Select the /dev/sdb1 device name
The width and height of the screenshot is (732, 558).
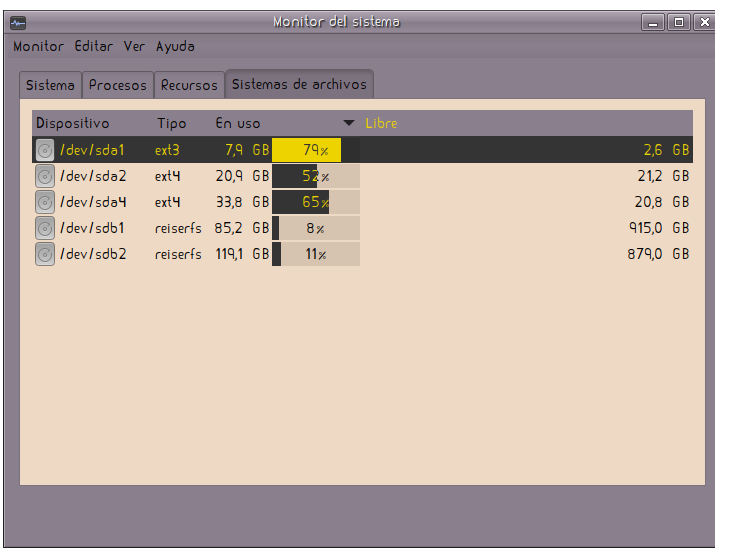[x=92, y=228]
